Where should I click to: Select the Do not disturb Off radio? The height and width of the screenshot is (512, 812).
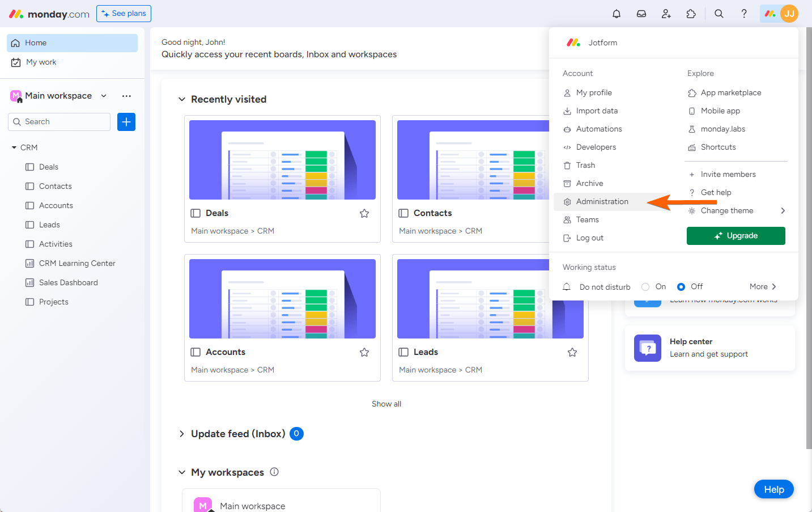click(x=681, y=287)
